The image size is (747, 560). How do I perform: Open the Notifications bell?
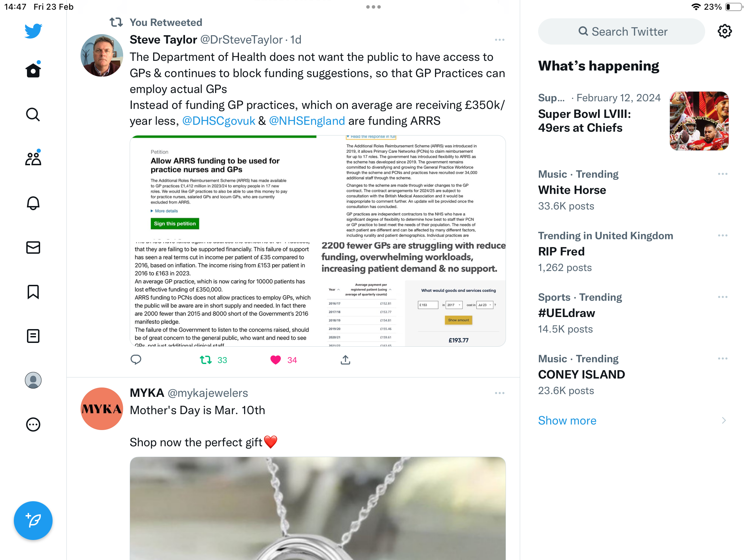pyautogui.click(x=33, y=203)
